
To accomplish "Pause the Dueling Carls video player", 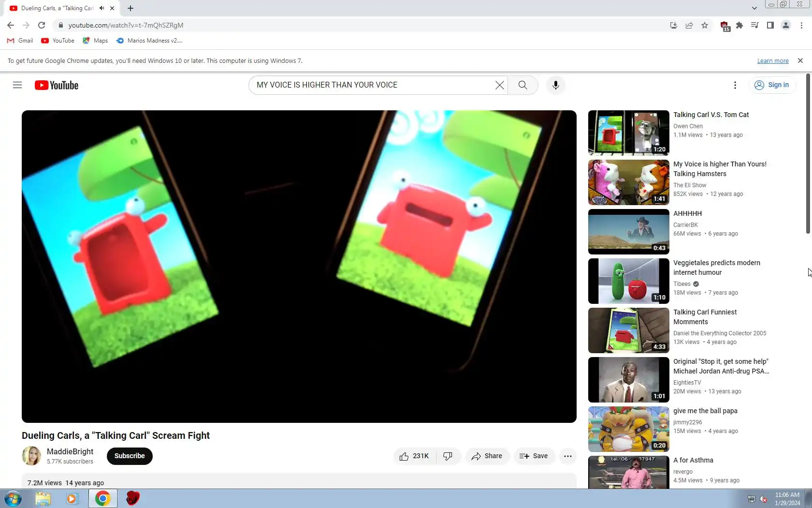I will click(299, 267).
